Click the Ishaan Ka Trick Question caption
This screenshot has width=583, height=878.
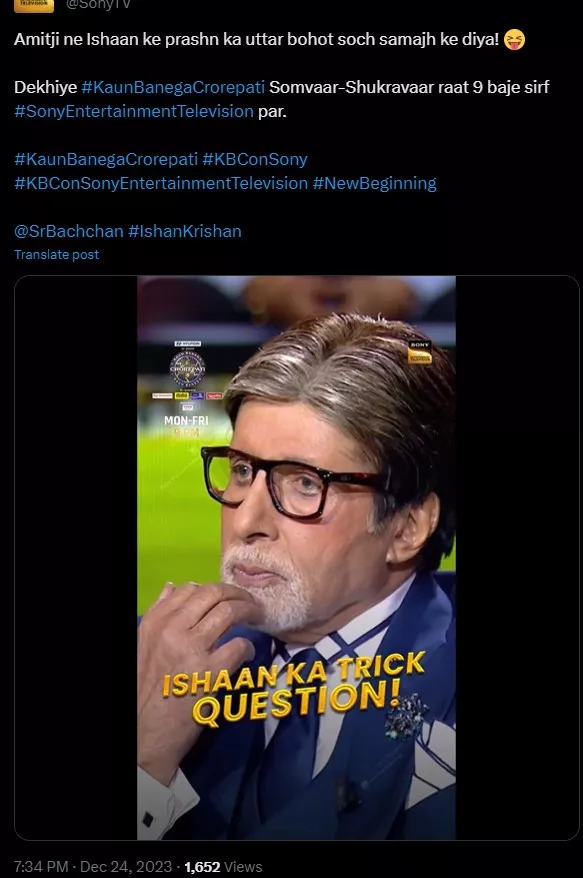pos(294,688)
